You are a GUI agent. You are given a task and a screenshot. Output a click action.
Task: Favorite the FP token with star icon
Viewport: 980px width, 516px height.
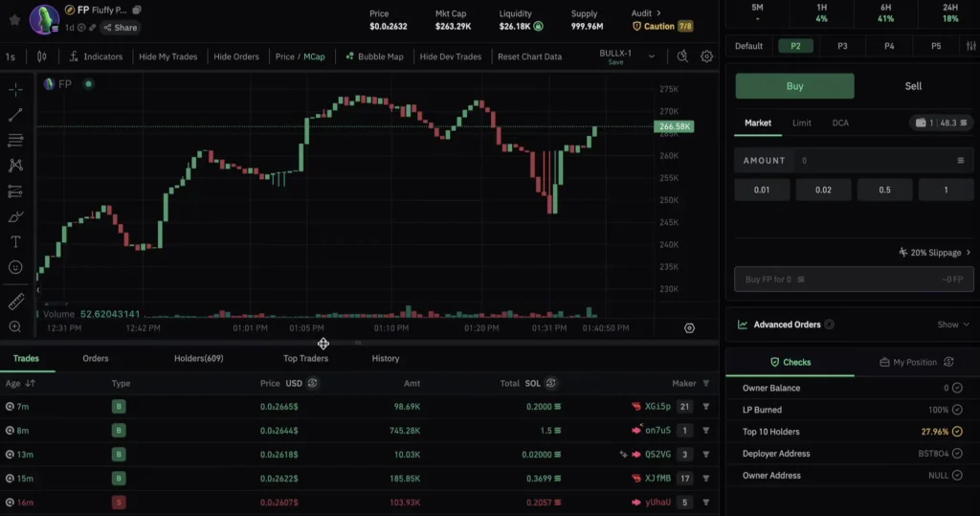(x=14, y=18)
